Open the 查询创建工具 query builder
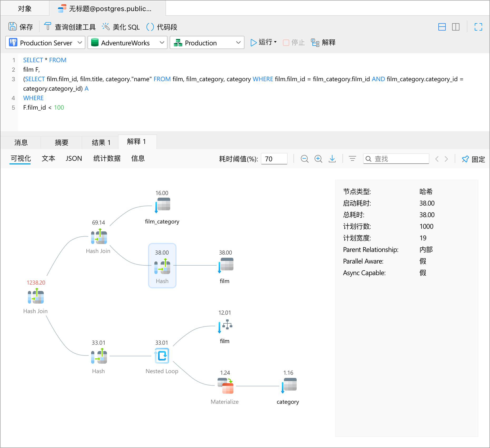The width and height of the screenshot is (490, 448). (x=48, y=26)
